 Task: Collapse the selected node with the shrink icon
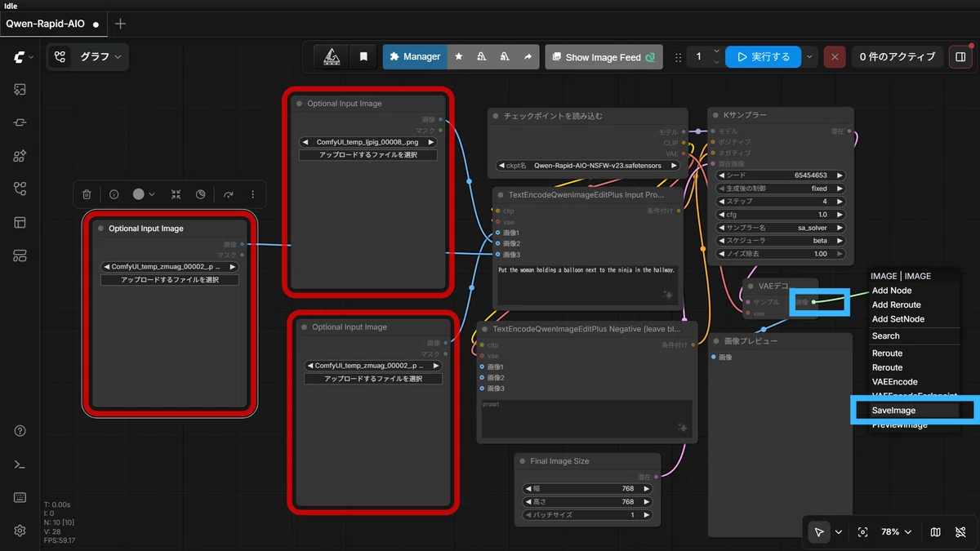[x=176, y=194]
